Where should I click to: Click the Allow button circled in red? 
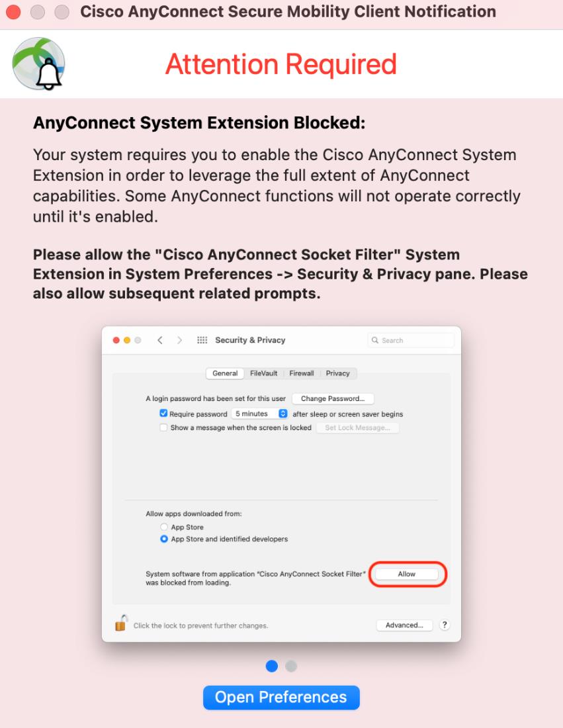point(407,574)
